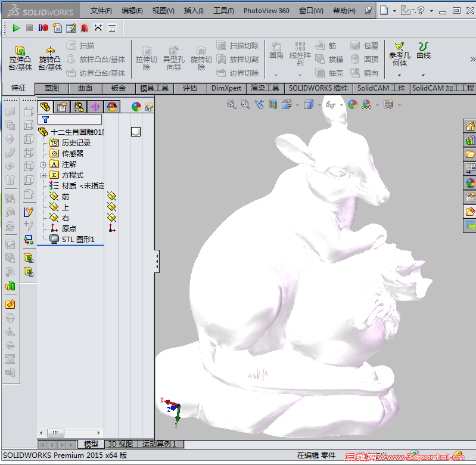Image resolution: width=476 pixels, height=465 pixels.
Task: Toggle Hide/Show Items glasses icon
Action: (330, 105)
